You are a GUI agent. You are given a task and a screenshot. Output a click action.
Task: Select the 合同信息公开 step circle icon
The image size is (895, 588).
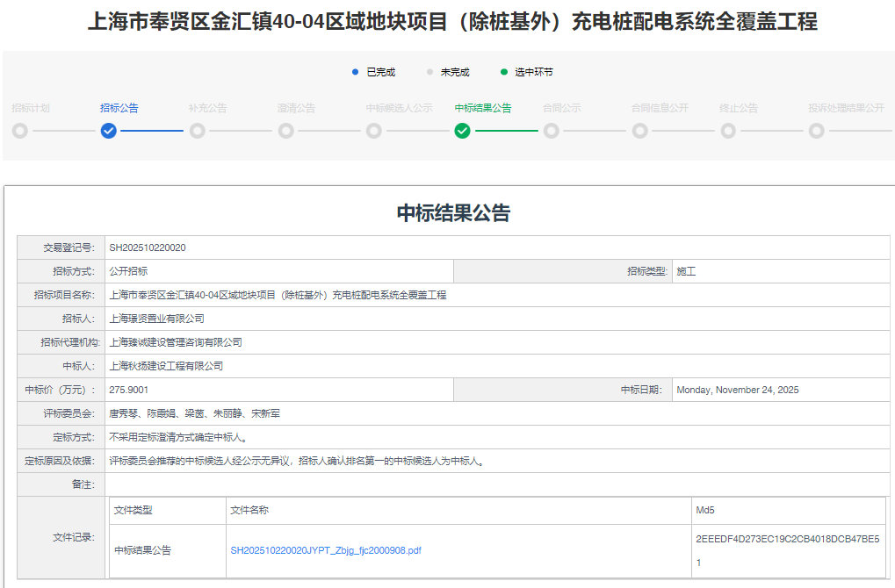point(640,131)
